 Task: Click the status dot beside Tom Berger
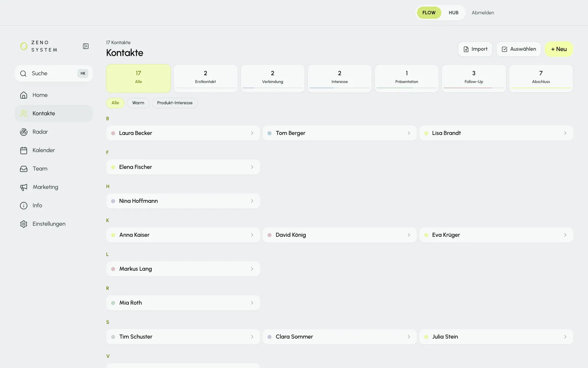(x=269, y=133)
